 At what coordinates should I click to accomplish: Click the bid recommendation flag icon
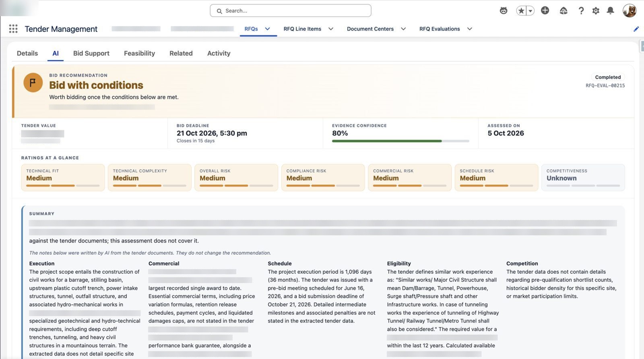[x=33, y=83]
